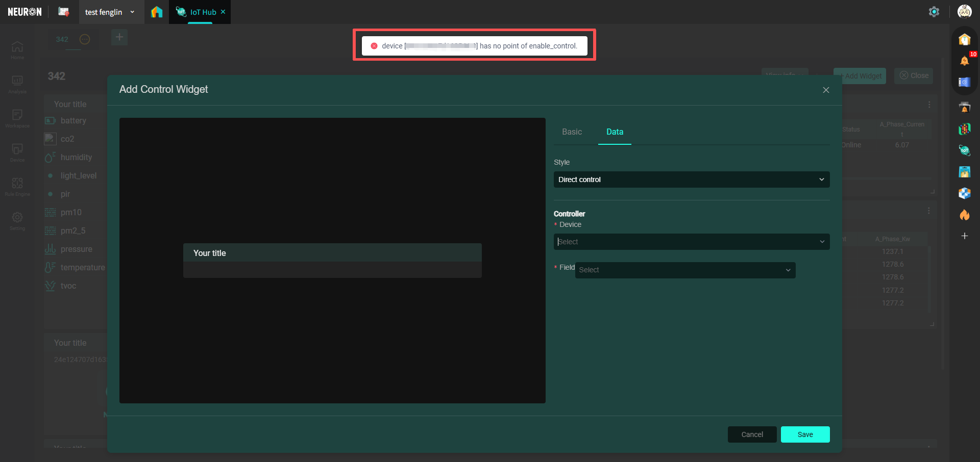Open the alarm bell notifications
This screenshot has width=980, height=462.
(964, 61)
